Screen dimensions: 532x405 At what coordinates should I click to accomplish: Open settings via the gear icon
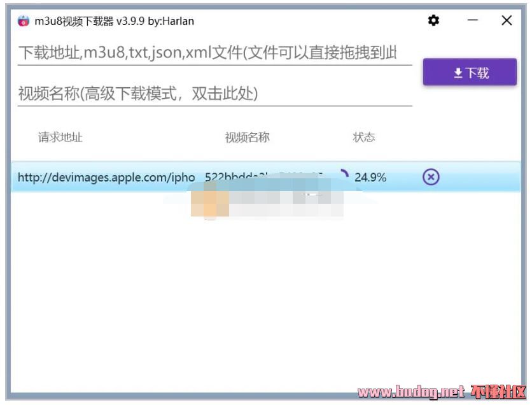coord(433,20)
